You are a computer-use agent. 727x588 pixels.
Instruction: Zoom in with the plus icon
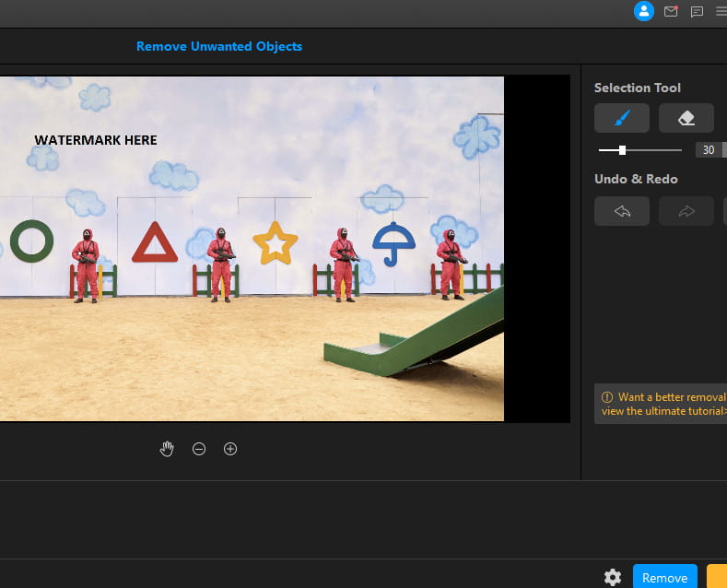click(230, 449)
